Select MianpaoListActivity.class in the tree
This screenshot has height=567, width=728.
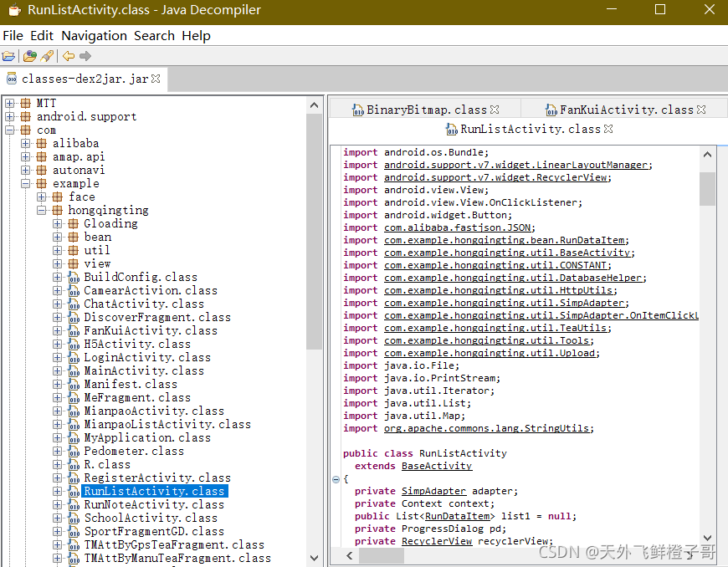pyautogui.click(x=167, y=425)
